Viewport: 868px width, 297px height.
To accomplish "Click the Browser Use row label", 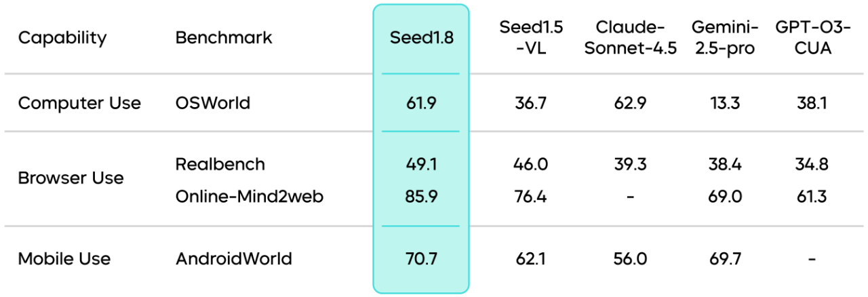I will (71, 178).
